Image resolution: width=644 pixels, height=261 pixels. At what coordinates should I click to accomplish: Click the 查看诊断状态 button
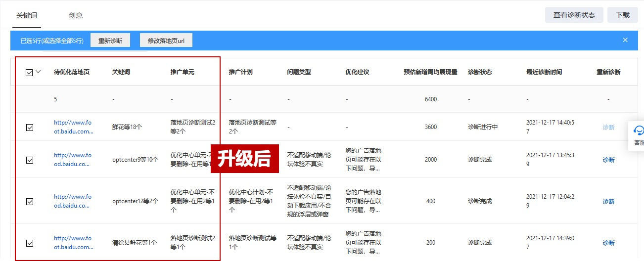(574, 15)
